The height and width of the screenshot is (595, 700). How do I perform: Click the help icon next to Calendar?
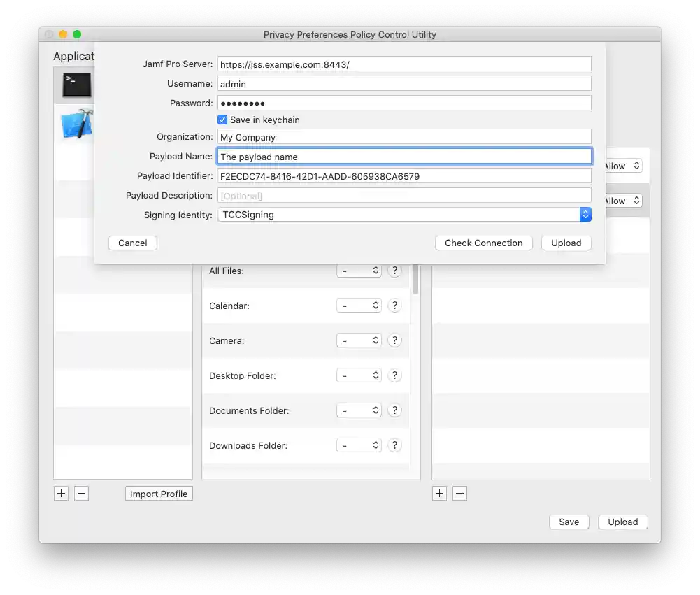coord(394,306)
